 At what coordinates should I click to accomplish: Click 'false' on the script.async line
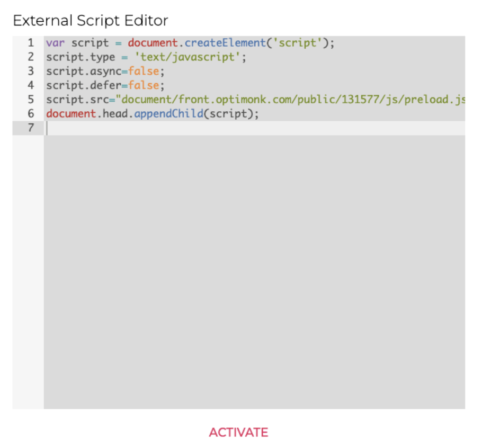[143, 71]
